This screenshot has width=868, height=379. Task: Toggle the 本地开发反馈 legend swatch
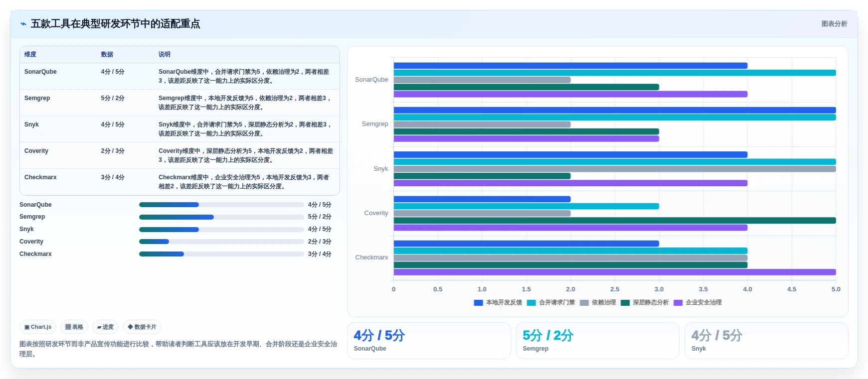pos(478,303)
